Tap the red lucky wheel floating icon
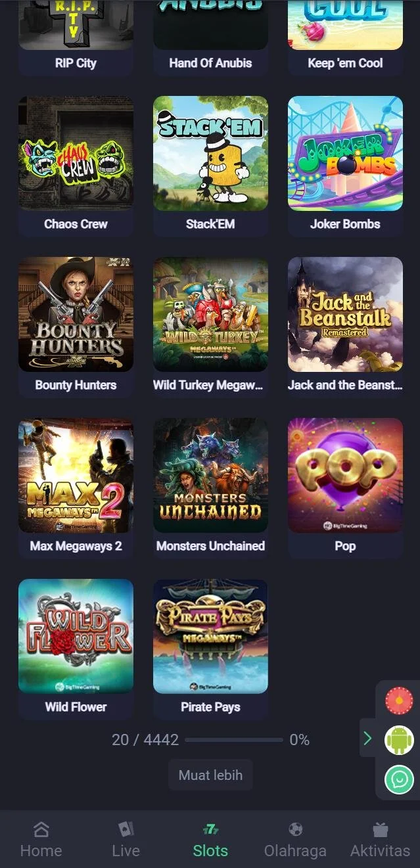 399,700
